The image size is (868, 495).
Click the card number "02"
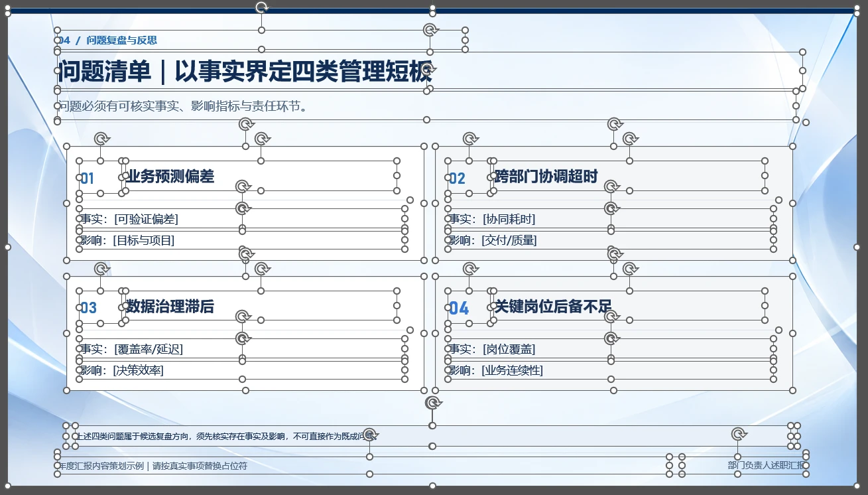[457, 178]
